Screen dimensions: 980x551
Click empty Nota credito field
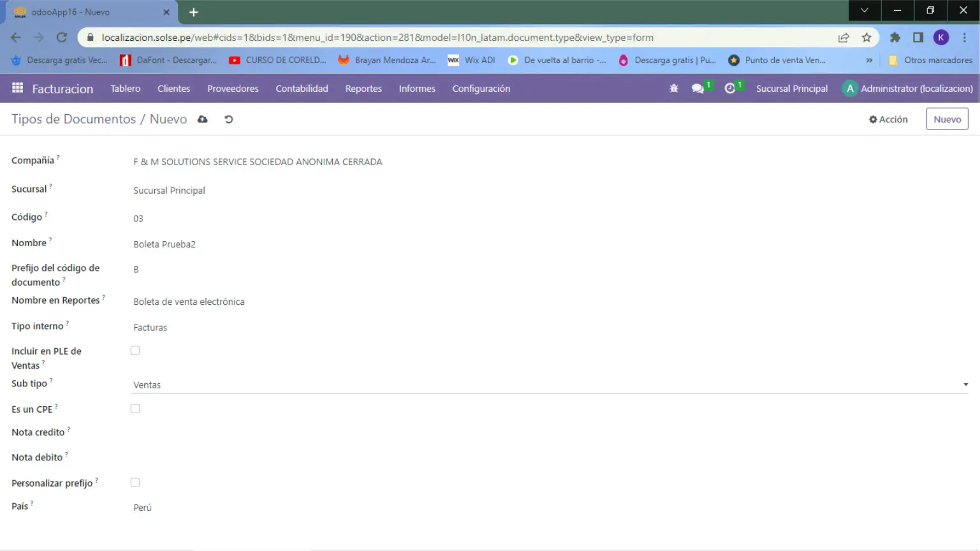[x=549, y=432]
